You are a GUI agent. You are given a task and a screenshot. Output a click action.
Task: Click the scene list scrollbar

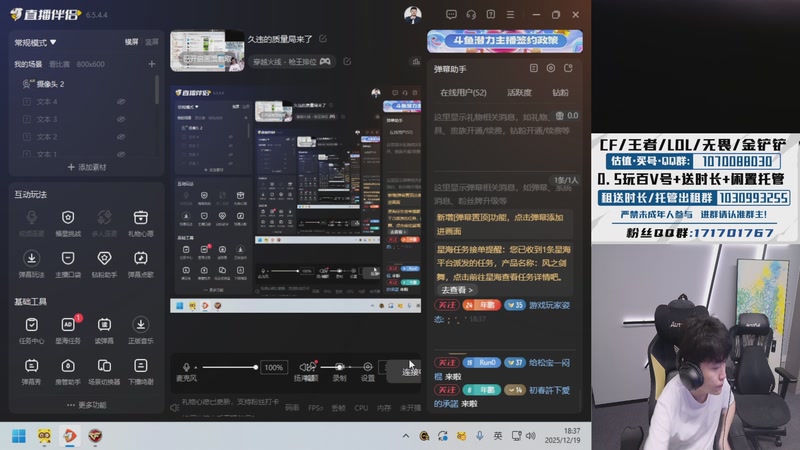(x=157, y=89)
